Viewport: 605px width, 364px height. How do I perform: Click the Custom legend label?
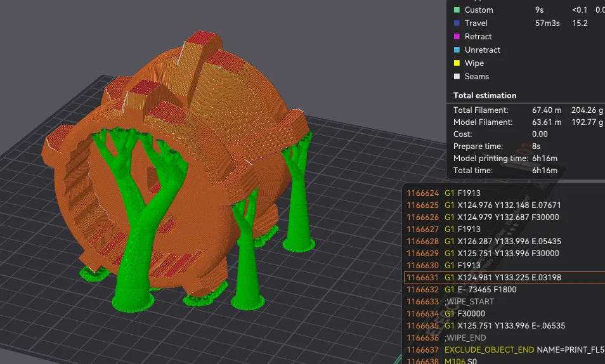[478, 10]
